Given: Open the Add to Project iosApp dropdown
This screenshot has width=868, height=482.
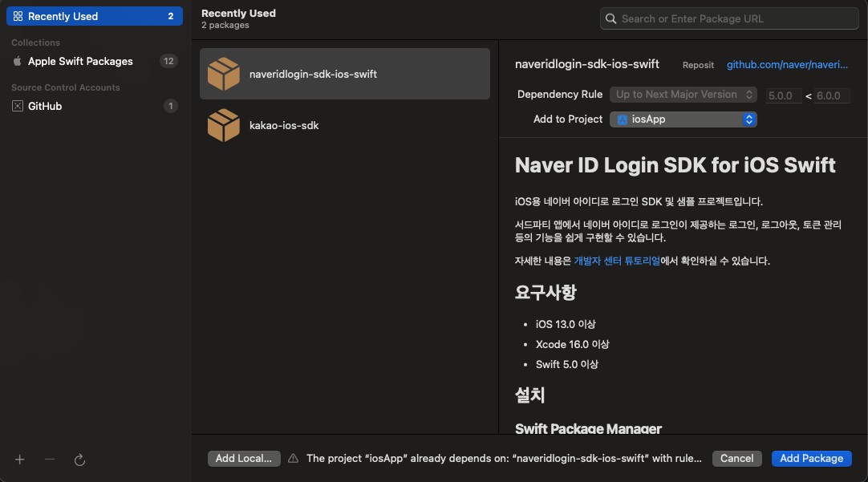Looking at the screenshot, I should click(683, 119).
